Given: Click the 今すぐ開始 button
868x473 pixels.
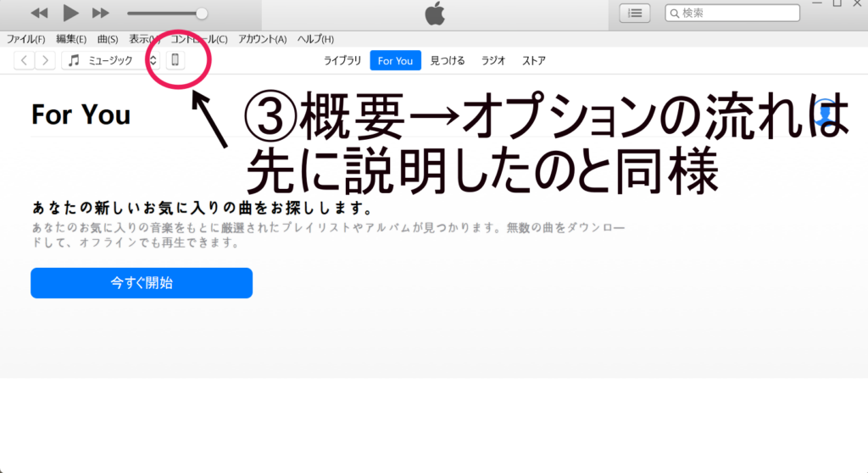Looking at the screenshot, I should pos(142,283).
